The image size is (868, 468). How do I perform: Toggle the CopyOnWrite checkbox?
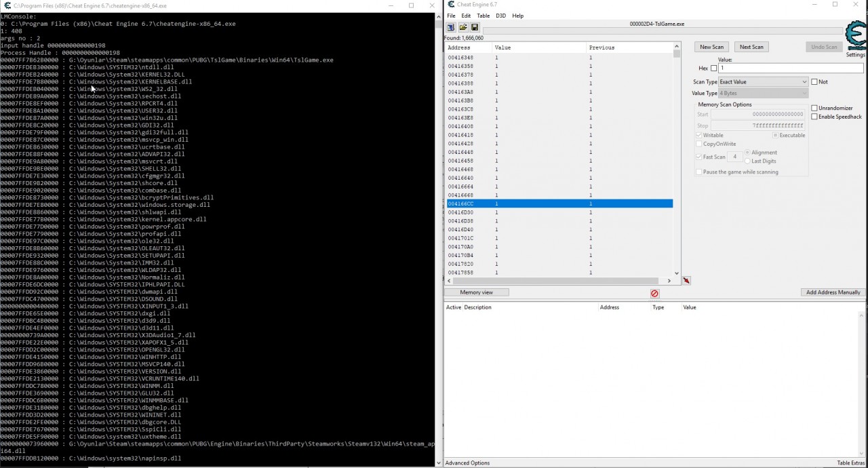[x=699, y=144]
